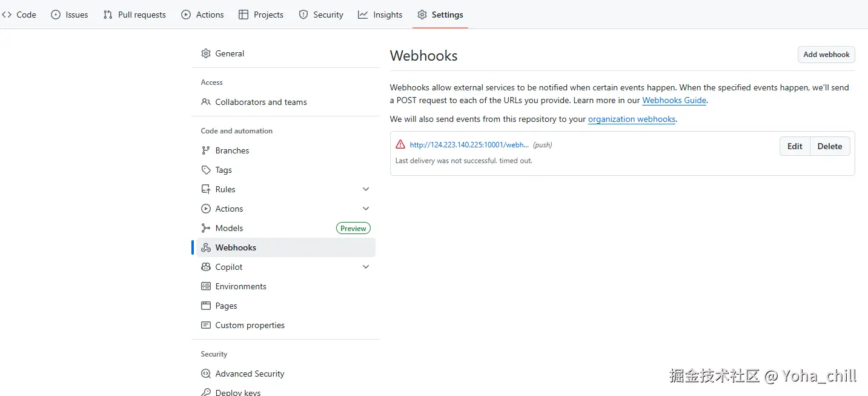Click the Models preview icon
868x396 pixels.
click(353, 228)
